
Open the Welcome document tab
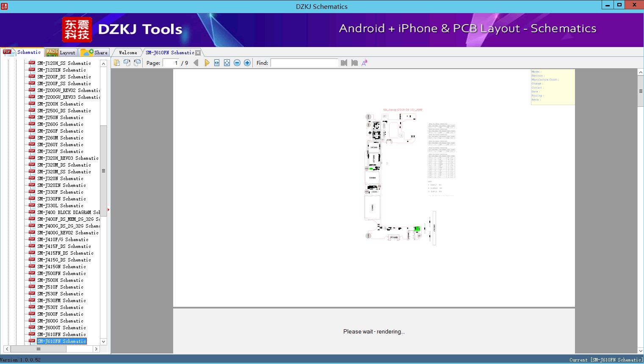click(128, 53)
